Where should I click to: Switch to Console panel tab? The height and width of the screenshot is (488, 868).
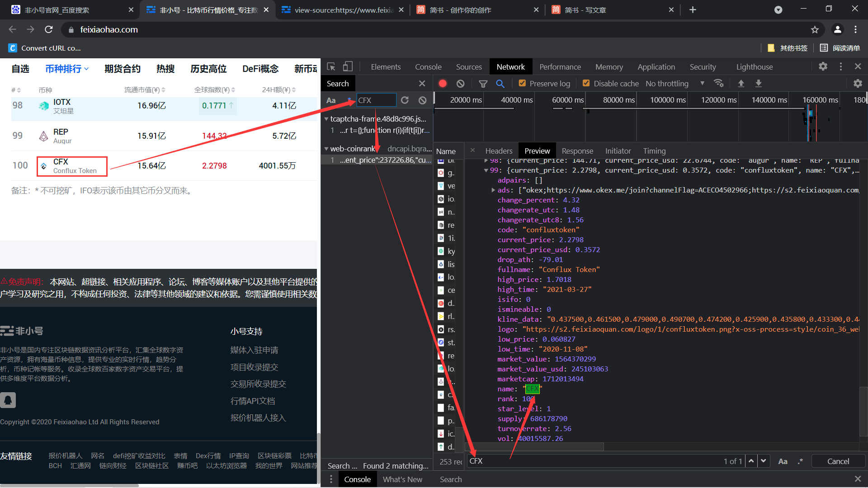pos(428,67)
